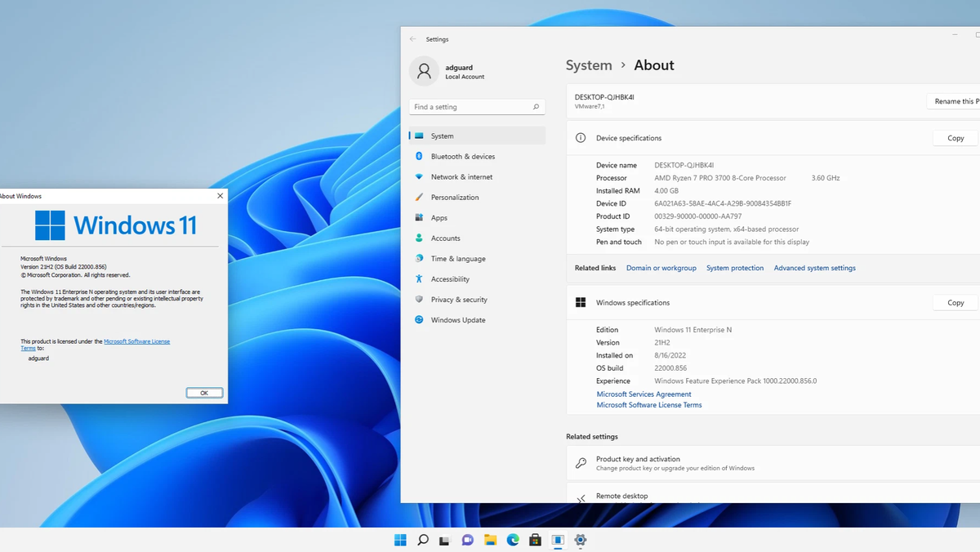Open the license terms link in About Windows
Viewport: 980px width, 552px height.
tap(136, 341)
